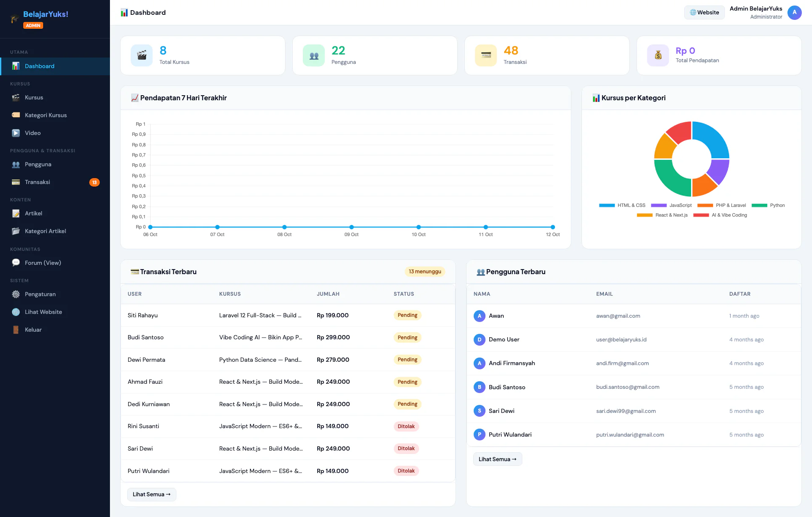
Task: Click the Pengguna stat card icon
Action: [314, 55]
